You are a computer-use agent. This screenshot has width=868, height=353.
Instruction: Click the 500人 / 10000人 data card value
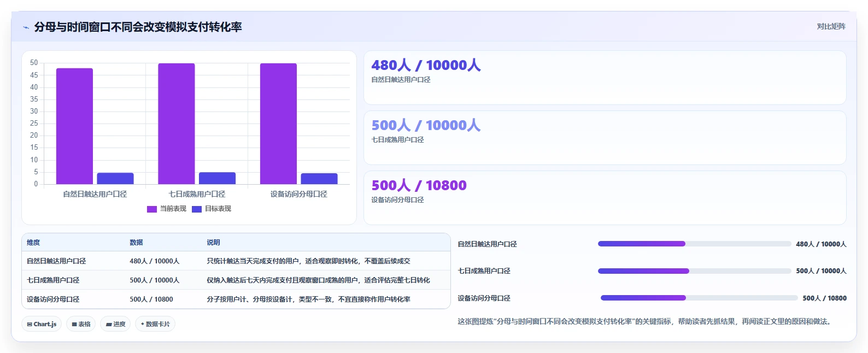point(426,125)
